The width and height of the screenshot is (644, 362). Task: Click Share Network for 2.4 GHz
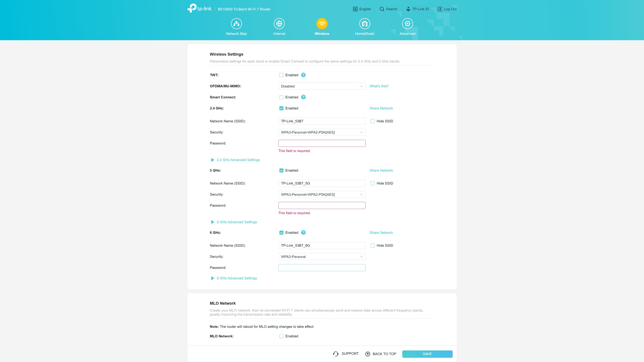pyautogui.click(x=381, y=108)
